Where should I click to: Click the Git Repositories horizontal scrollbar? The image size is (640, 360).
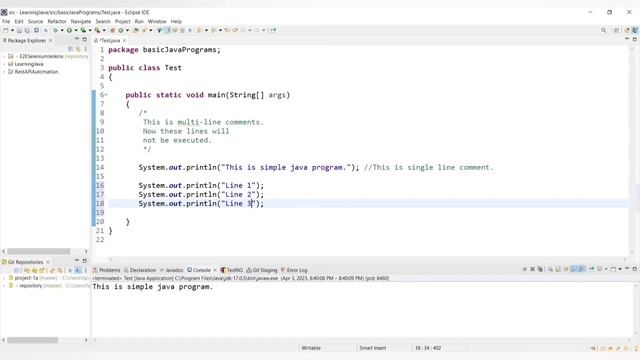[x=33, y=340]
